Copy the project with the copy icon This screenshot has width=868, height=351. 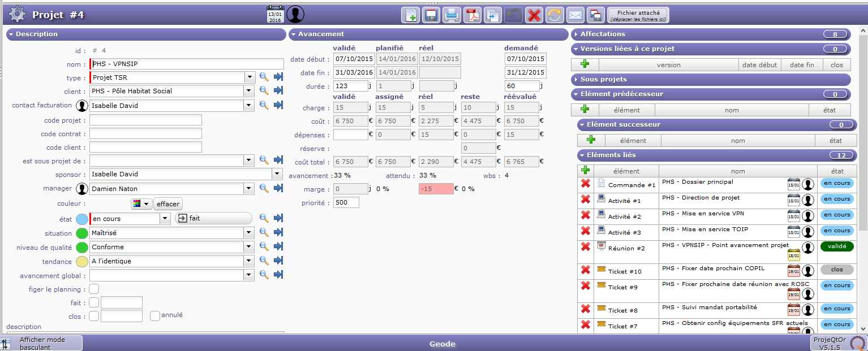click(x=492, y=15)
